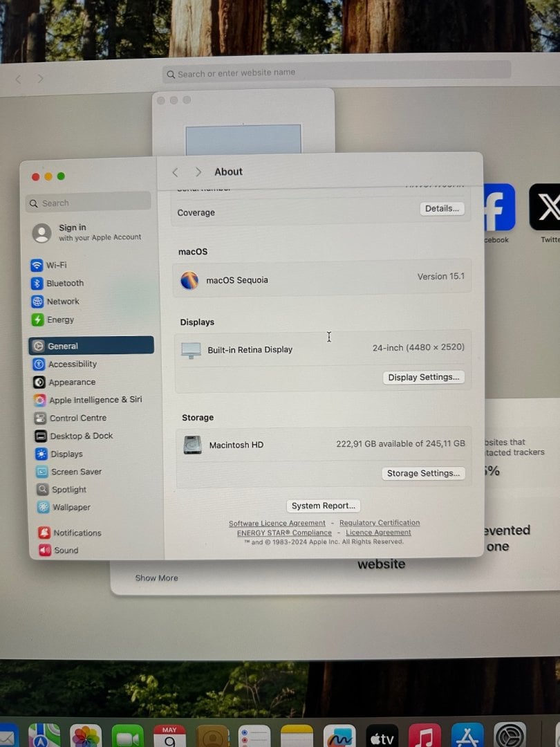560x747 pixels.
Task: Open Wallpaper settings
Action: 64,507
